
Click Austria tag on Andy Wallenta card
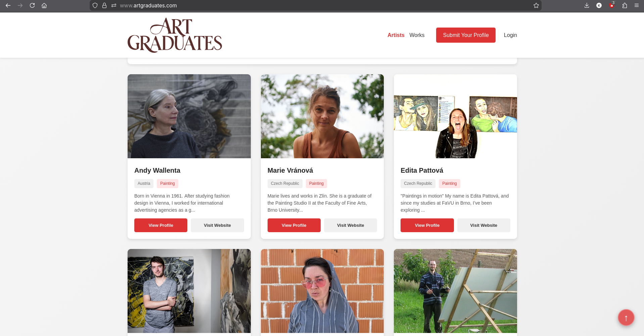point(144,183)
